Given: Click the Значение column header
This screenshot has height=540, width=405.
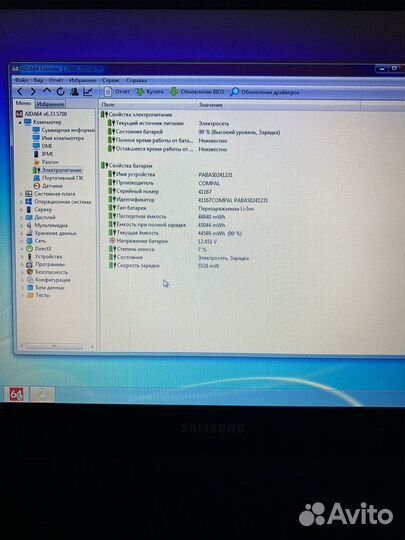Looking at the screenshot, I should pyautogui.click(x=279, y=105).
